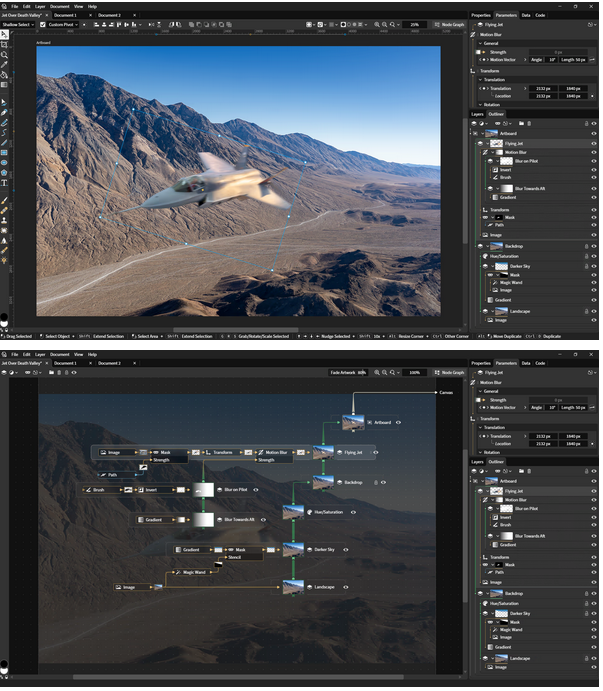Select the Paint Bucket fill tool
The image size is (603, 691).
coord(4,74)
